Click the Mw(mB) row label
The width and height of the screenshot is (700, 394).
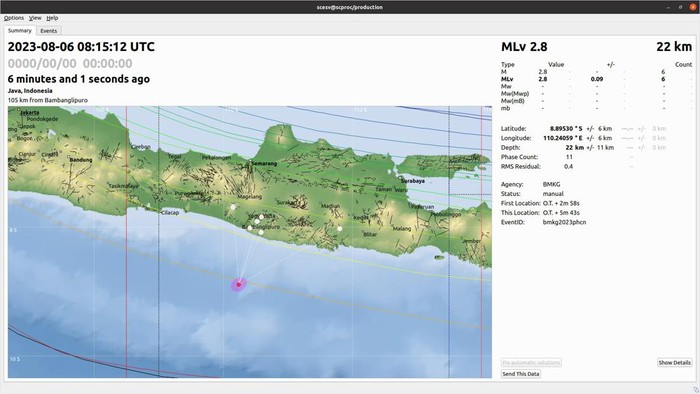coord(513,101)
